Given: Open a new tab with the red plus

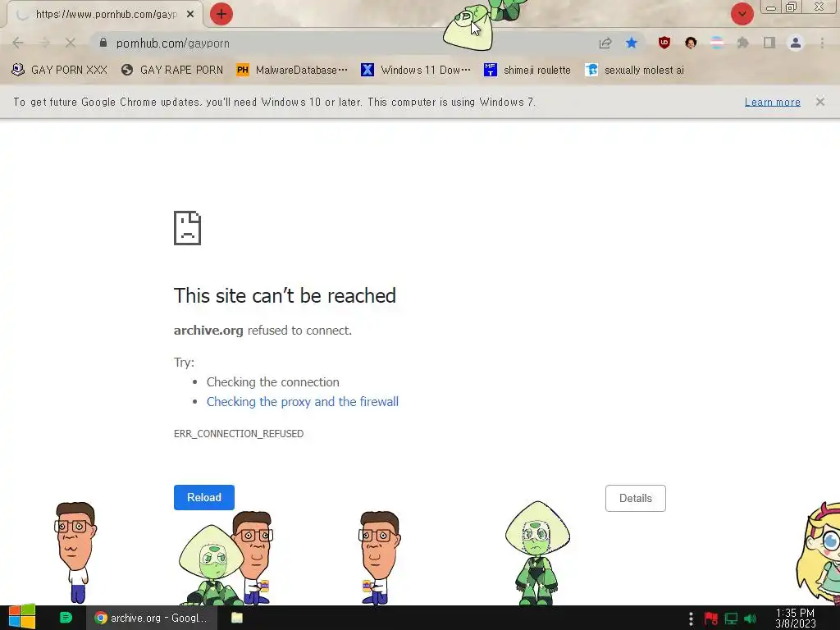Looking at the screenshot, I should 221,14.
